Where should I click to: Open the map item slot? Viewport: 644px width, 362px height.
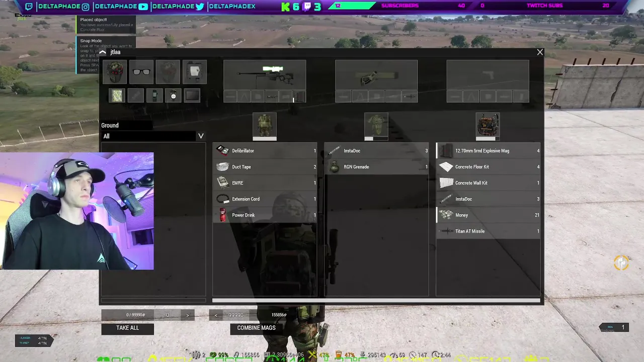coord(117,96)
